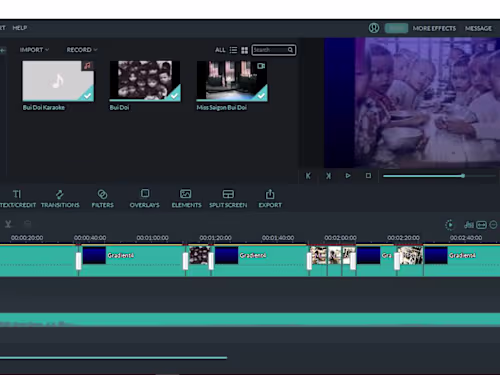This screenshot has width=500, height=375.
Task: Open the MESSAGE center
Action: click(x=478, y=28)
